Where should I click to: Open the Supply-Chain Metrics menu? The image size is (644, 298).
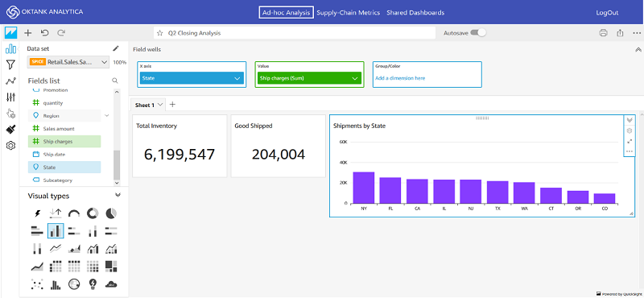[349, 13]
